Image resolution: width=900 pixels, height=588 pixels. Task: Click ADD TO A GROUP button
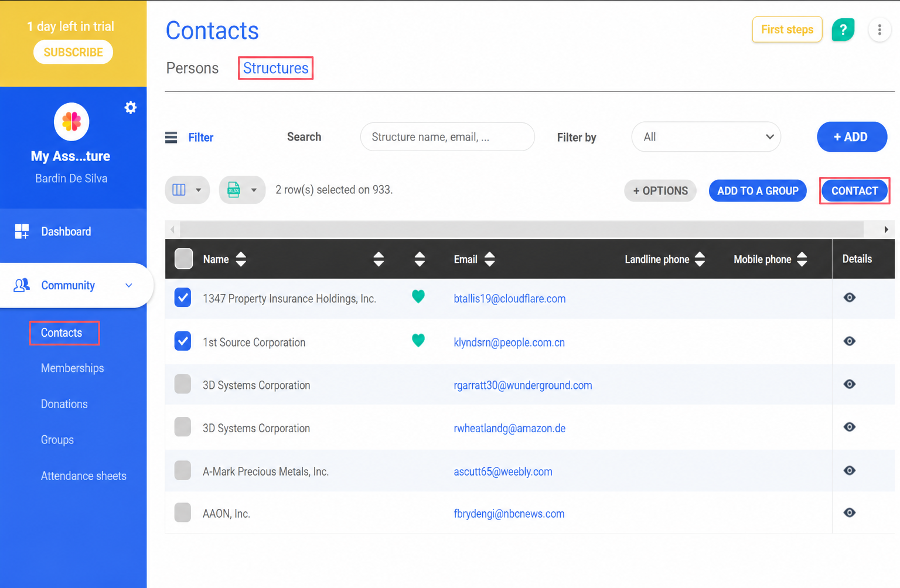(x=758, y=191)
